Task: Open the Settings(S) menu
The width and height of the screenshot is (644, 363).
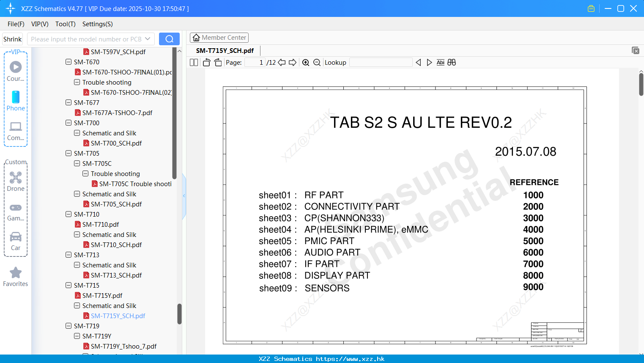Action: (98, 24)
